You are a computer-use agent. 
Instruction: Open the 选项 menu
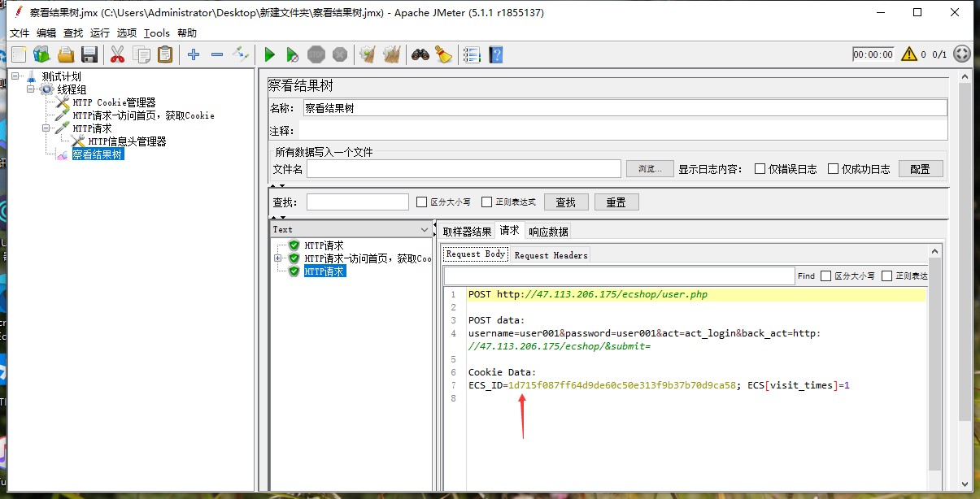point(127,33)
